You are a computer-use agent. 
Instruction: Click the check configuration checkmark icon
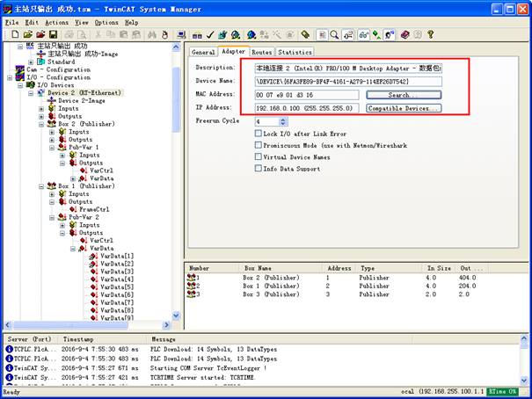[x=210, y=34]
